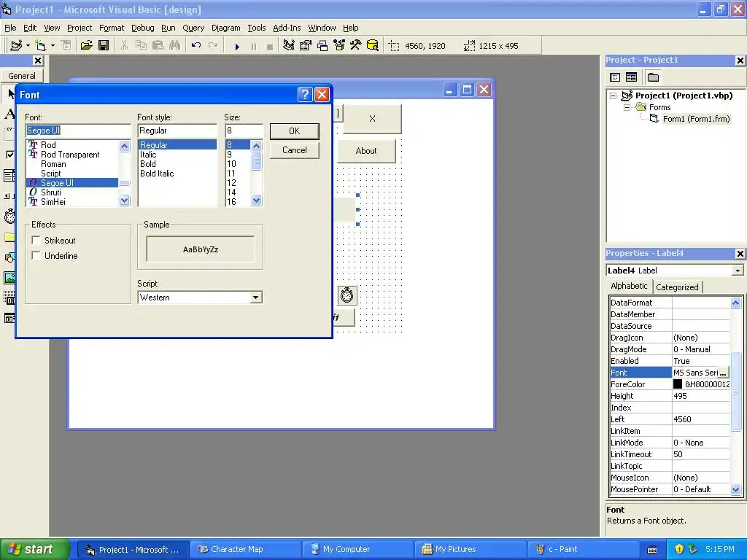Click the size list scrollbar thumb
747x560 pixels.
256,161
